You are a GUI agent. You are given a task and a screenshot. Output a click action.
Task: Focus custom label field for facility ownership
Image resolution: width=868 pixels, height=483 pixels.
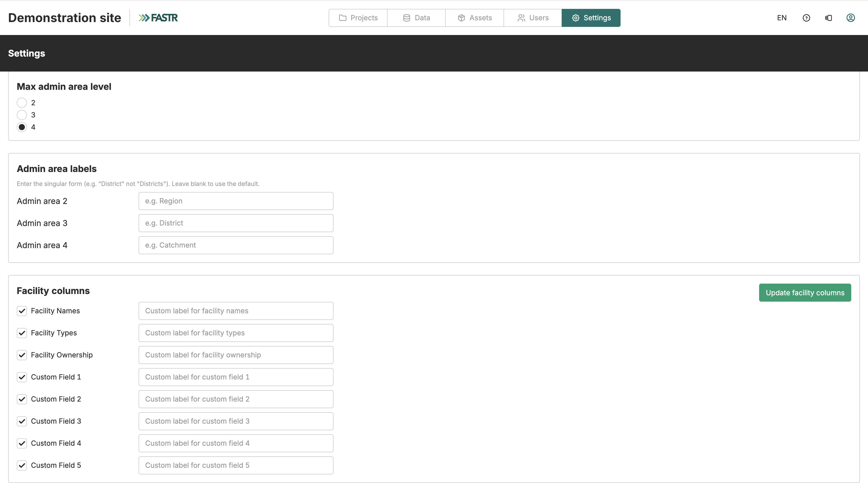[236, 355]
